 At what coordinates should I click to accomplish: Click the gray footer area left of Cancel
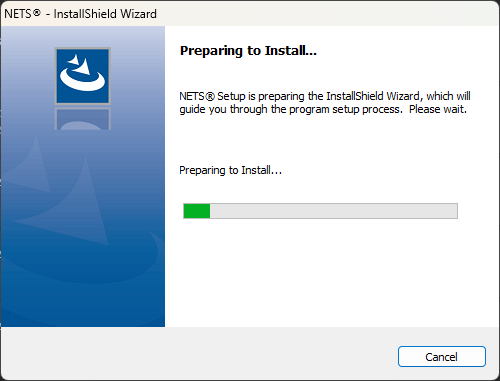pos(199,353)
